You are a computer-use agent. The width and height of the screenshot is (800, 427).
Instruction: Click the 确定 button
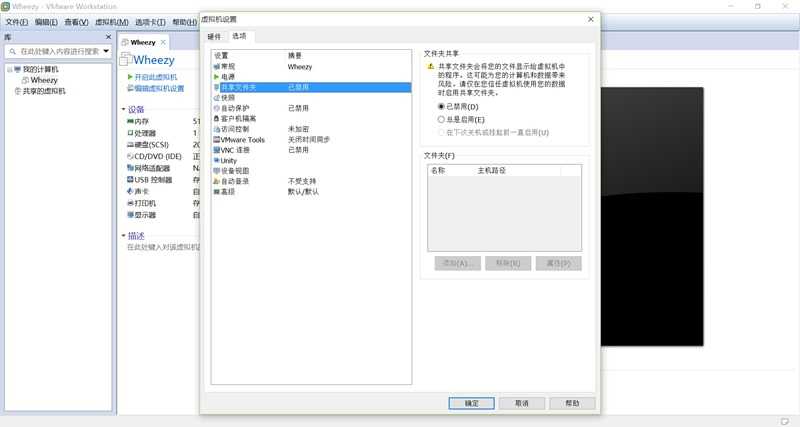click(x=471, y=403)
